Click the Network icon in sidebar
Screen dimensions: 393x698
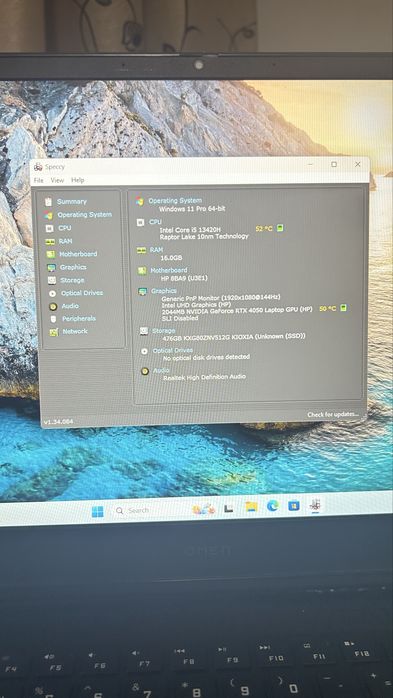point(54,332)
